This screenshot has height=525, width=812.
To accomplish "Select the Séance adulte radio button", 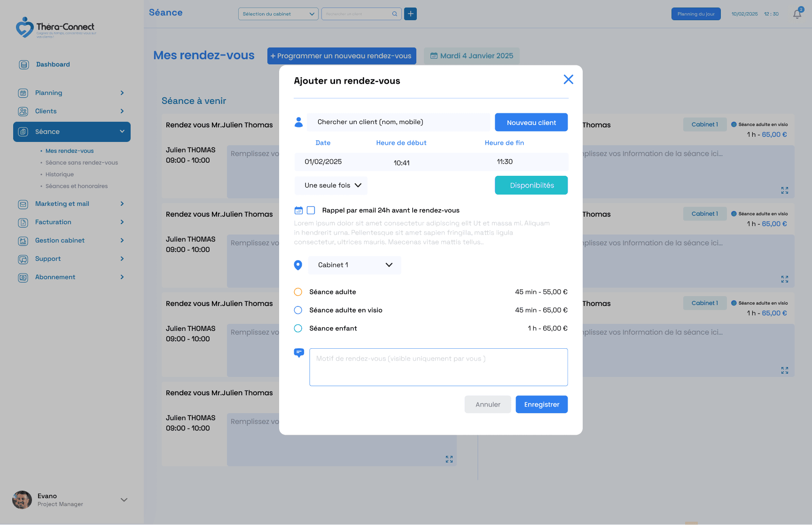I will point(298,291).
